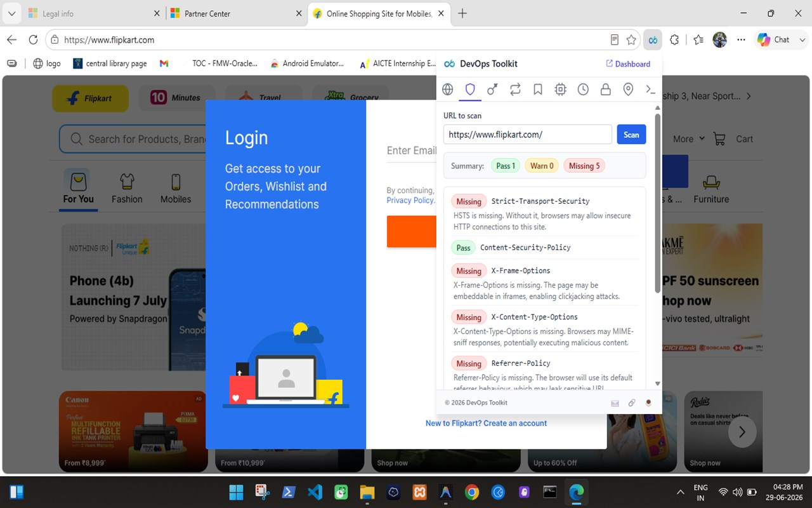Open the Windows Start menu
The height and width of the screenshot is (508, 812).
coord(236,492)
